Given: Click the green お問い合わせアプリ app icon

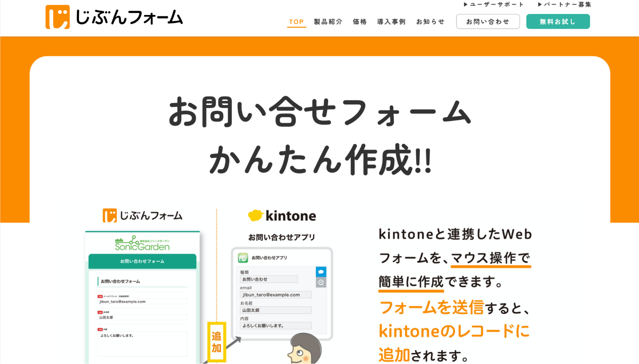Looking at the screenshot, I should point(243,258).
